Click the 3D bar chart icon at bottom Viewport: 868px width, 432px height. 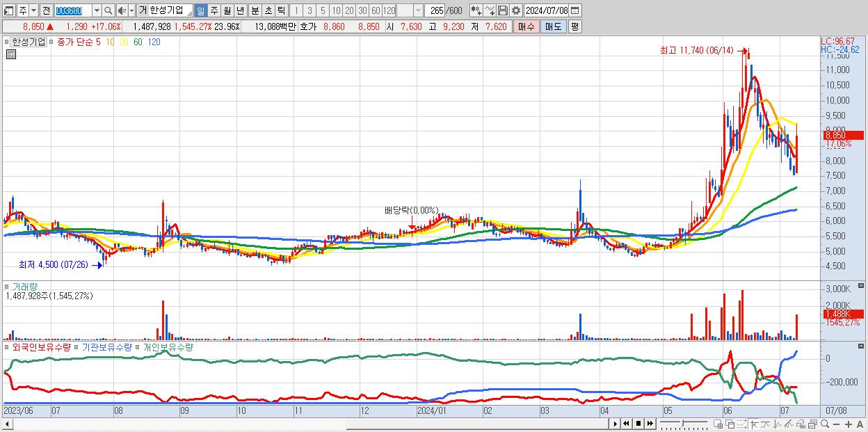point(801,424)
